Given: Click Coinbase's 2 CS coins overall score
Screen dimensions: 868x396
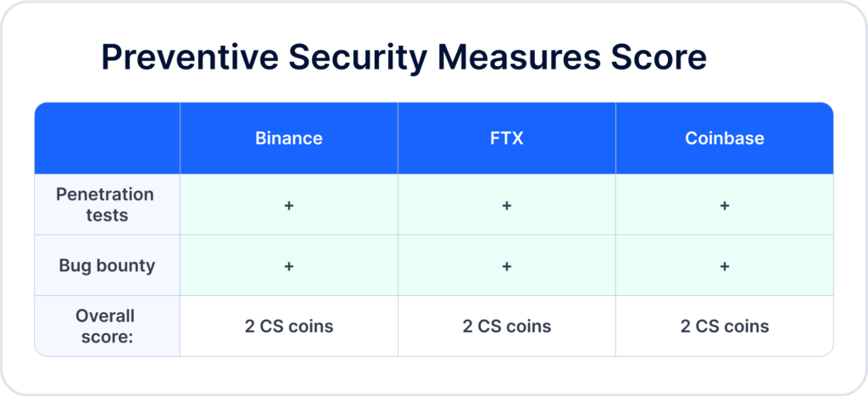Looking at the screenshot, I should tap(725, 326).
